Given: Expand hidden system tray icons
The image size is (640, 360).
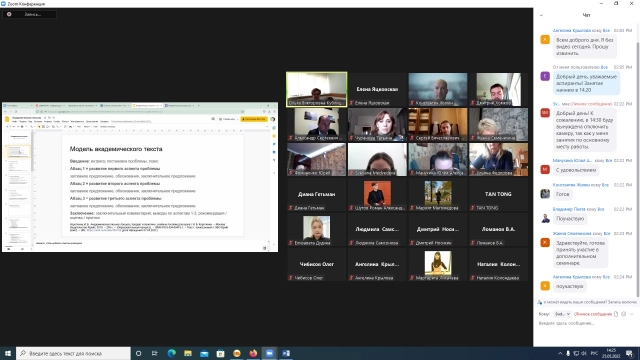Looking at the screenshot, I should tap(560, 353).
